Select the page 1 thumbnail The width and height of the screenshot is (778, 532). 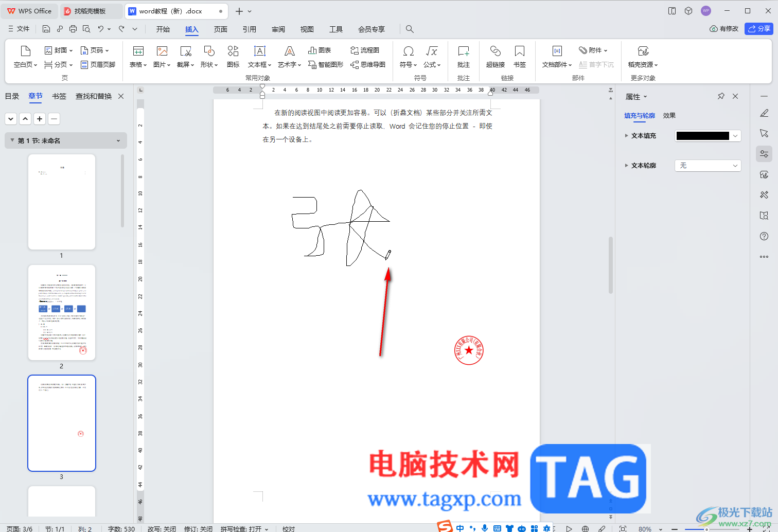pos(62,202)
